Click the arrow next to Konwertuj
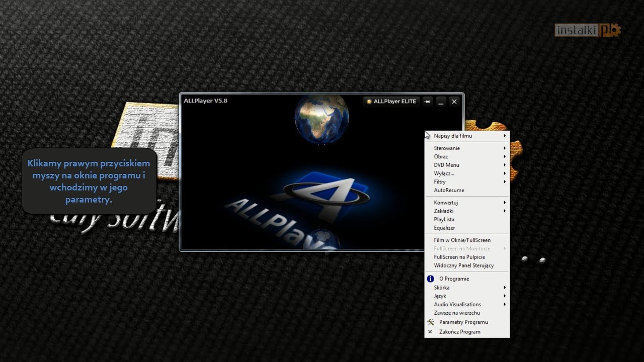644x362 pixels. click(x=505, y=203)
